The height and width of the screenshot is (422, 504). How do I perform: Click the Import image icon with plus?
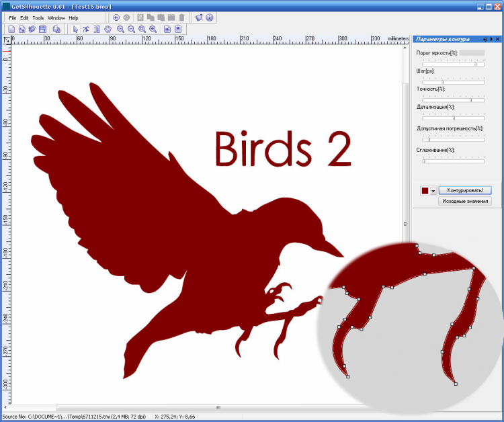(22, 30)
